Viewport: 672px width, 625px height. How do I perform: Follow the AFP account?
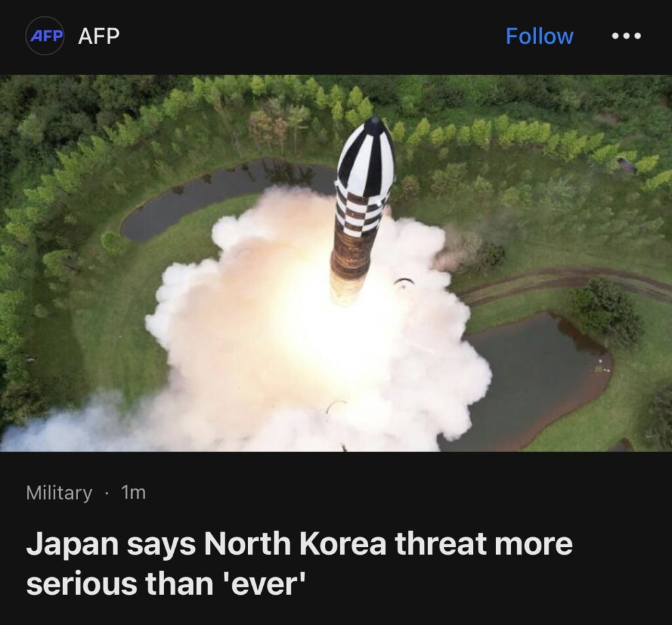click(539, 36)
